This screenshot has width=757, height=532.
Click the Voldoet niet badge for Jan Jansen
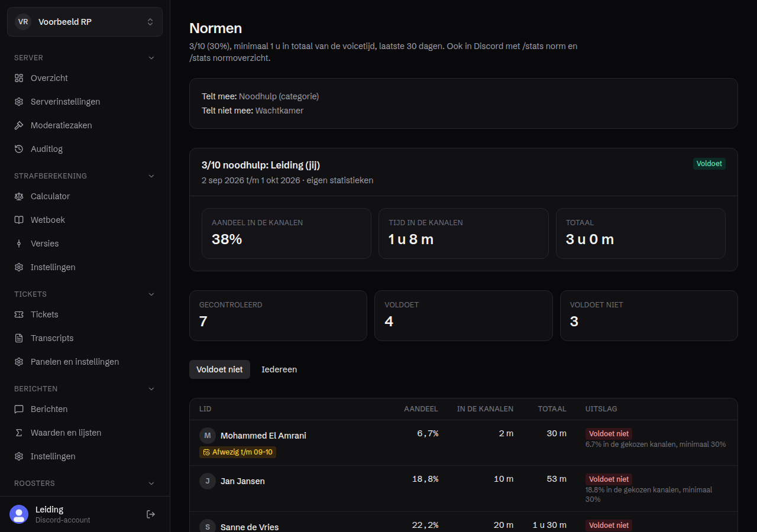pyautogui.click(x=609, y=479)
